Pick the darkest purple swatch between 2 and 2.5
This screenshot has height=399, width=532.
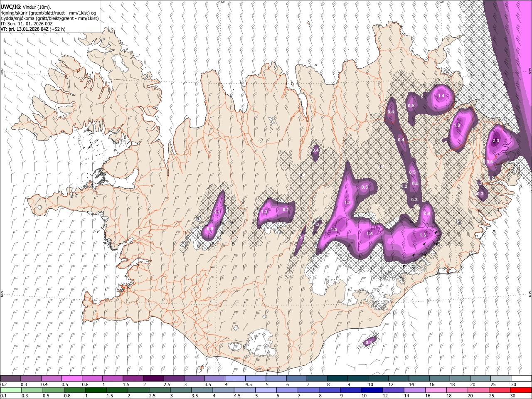coord(153,379)
